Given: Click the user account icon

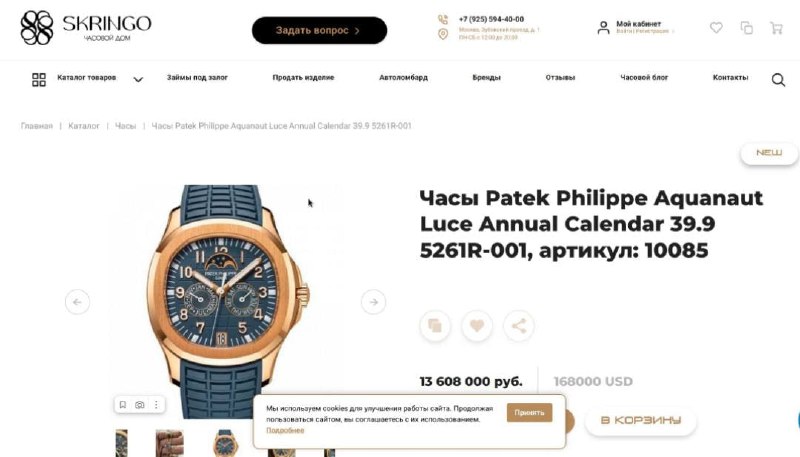Looking at the screenshot, I should 603,28.
